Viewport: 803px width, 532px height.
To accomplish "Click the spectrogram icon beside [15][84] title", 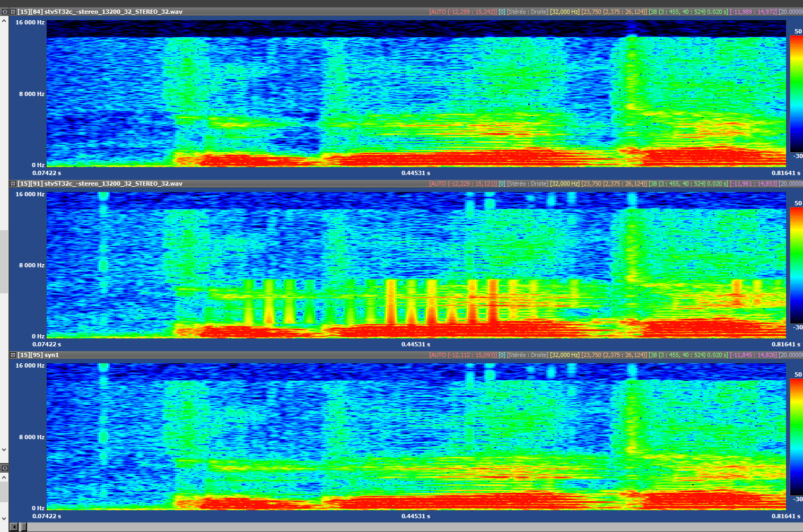I will 13,12.
